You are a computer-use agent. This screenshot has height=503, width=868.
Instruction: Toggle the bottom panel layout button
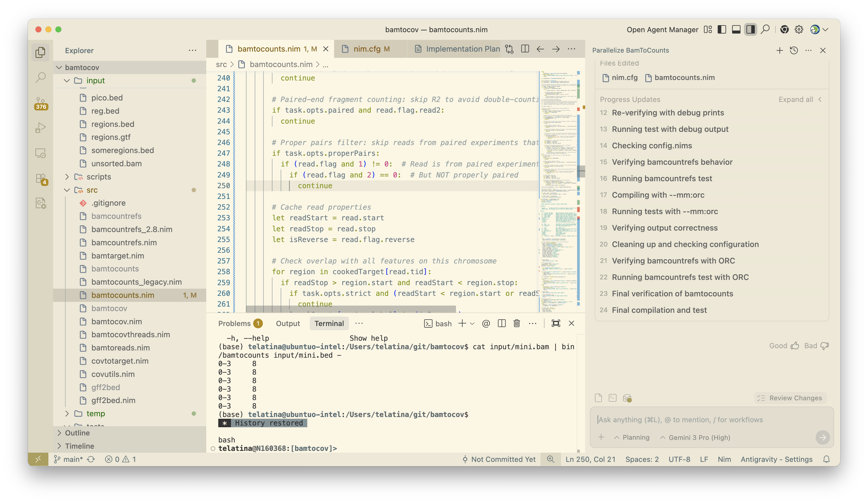tap(736, 30)
